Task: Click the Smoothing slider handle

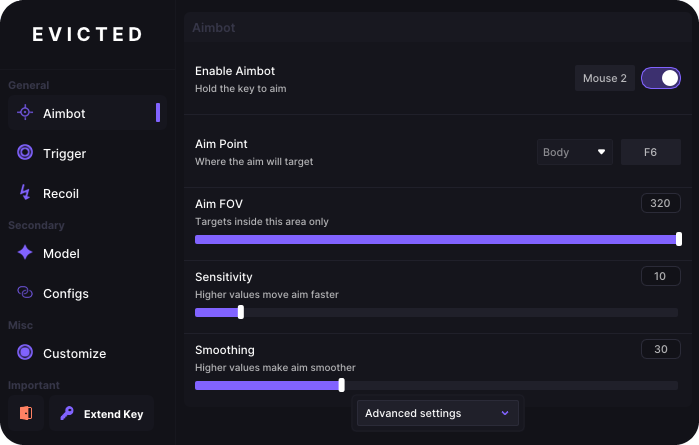Action: pos(341,385)
